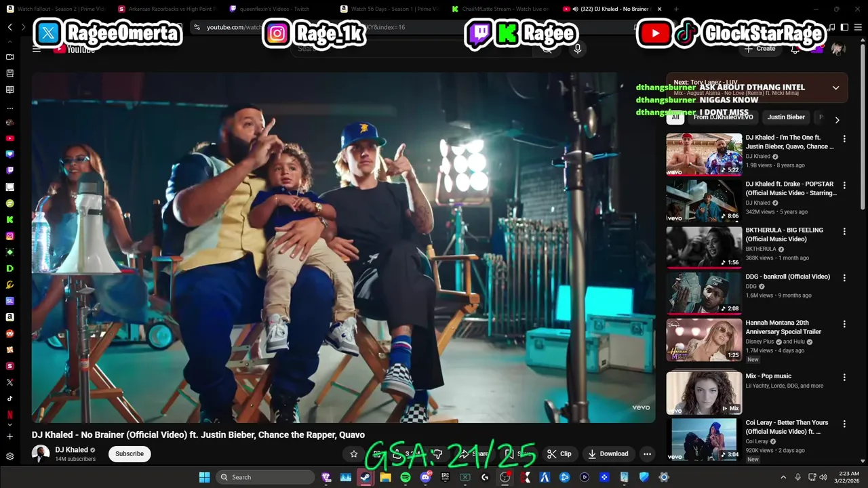Switch to Watch 56 Days tab

click(x=389, y=9)
